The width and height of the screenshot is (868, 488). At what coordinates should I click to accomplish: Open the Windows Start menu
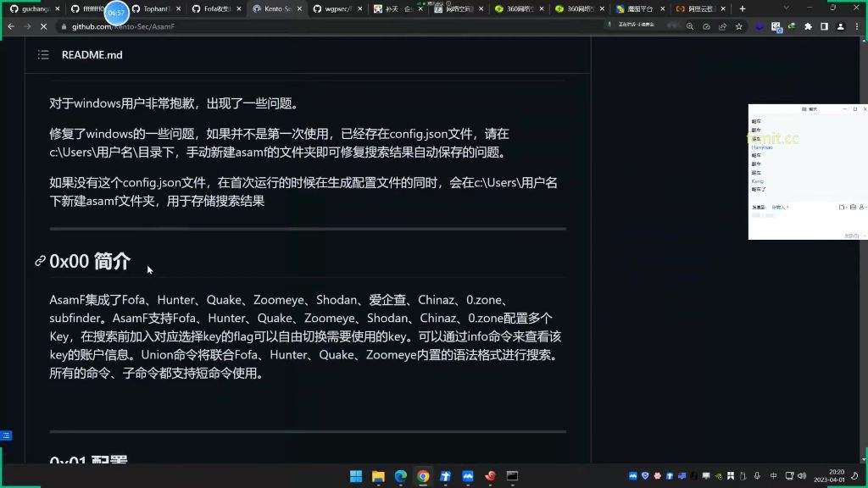[356, 476]
